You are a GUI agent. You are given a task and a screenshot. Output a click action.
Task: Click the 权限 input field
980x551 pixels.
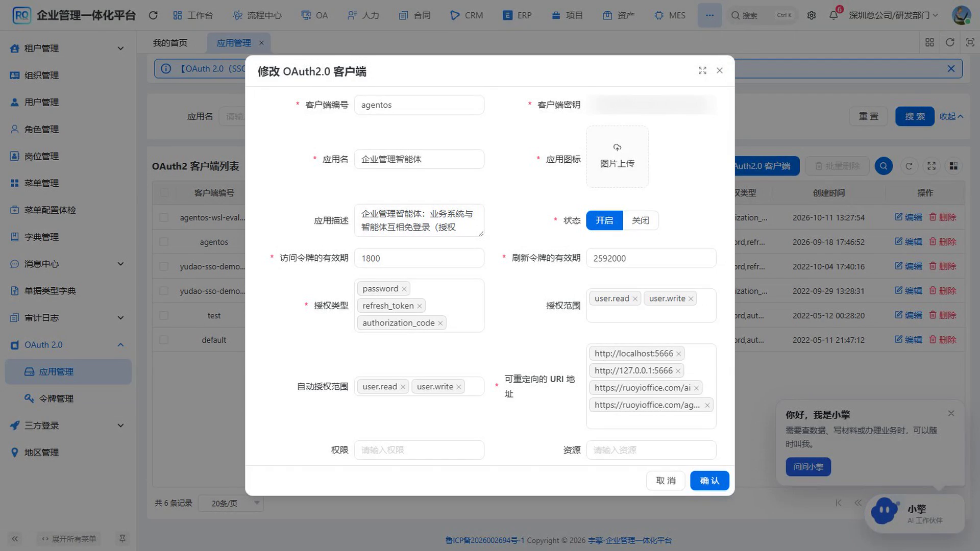tap(419, 450)
